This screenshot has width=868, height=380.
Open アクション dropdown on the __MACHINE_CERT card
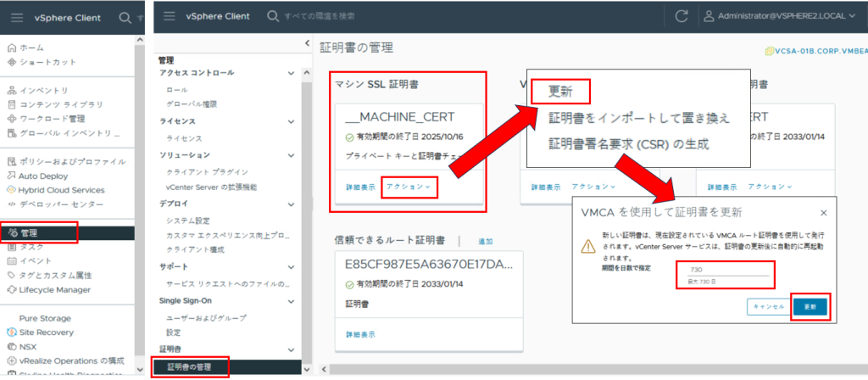pyautogui.click(x=409, y=187)
